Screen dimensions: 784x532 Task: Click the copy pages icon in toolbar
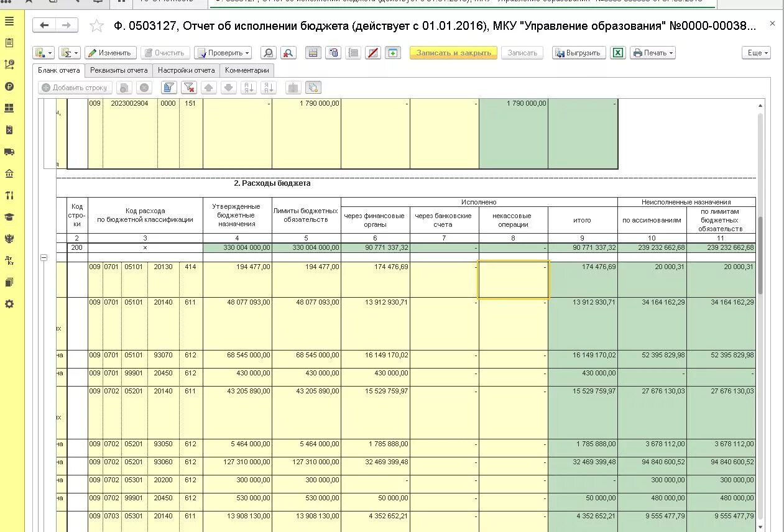333,53
